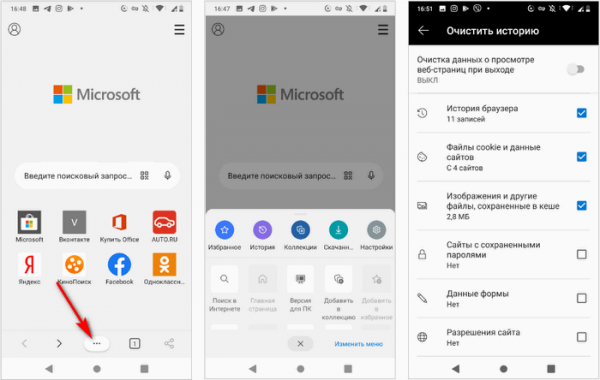Tap the history clock icon beside История браузера
Image resolution: width=600 pixels, height=380 pixels.
click(422, 113)
